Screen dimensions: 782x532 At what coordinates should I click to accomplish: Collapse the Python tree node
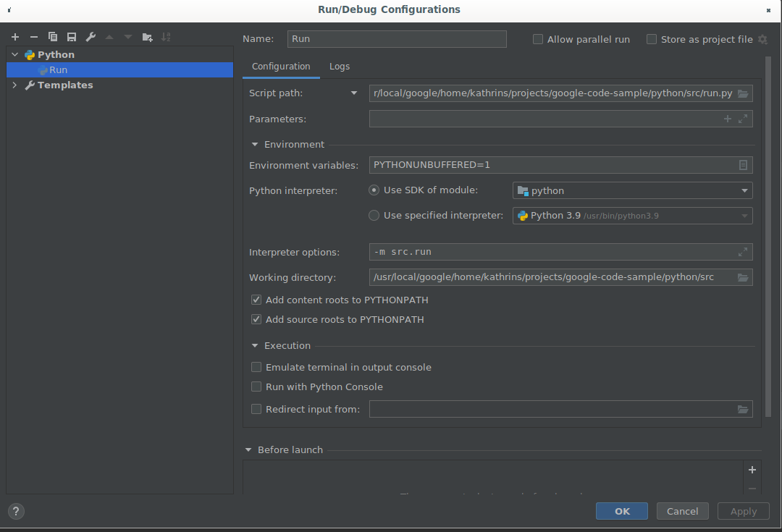click(x=15, y=54)
